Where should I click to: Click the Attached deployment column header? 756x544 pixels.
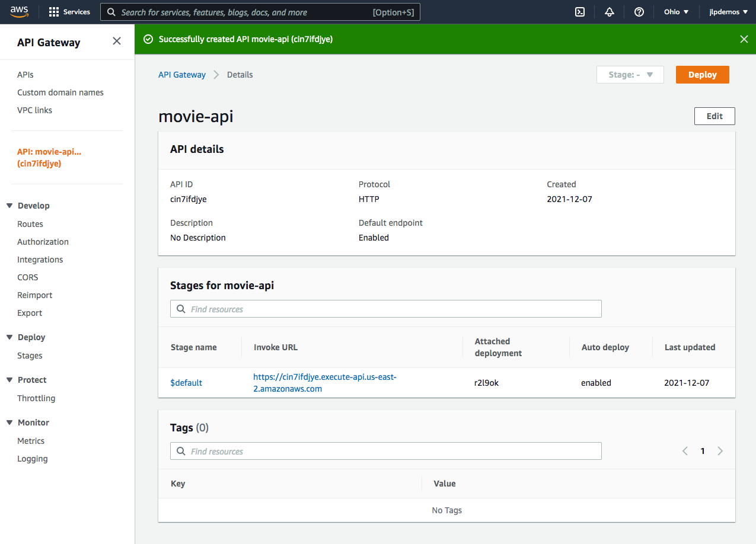click(x=498, y=347)
